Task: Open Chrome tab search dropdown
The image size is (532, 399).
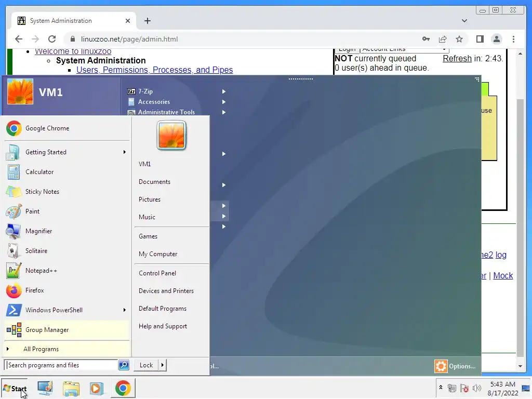Action: [464, 21]
